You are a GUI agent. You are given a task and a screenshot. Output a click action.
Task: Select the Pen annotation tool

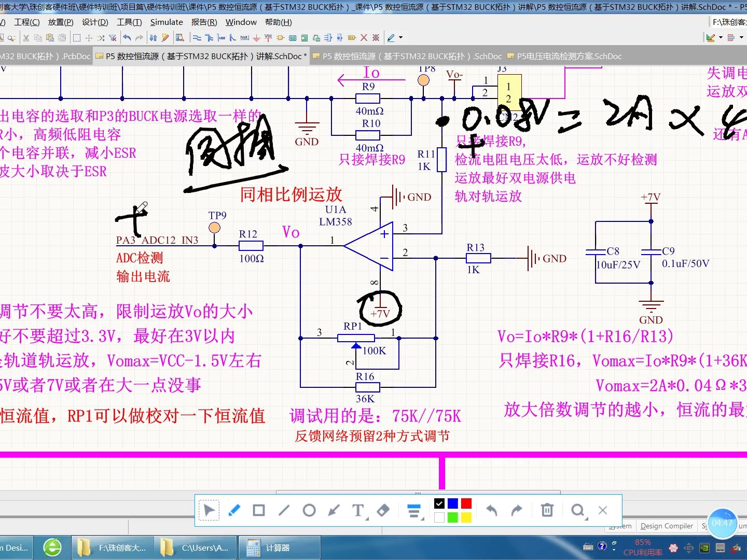pos(234,510)
